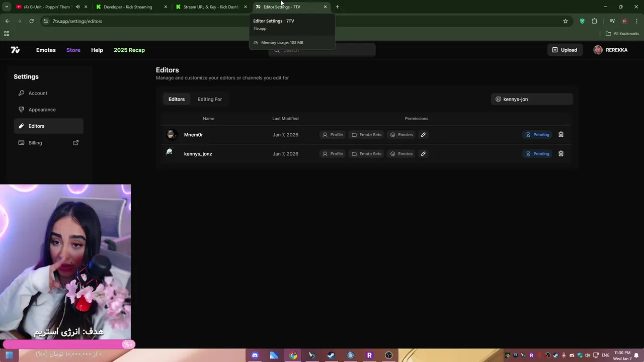The image size is (644, 362).
Task: Edit permissions pencil for Mnem0r
Action: (x=423, y=135)
